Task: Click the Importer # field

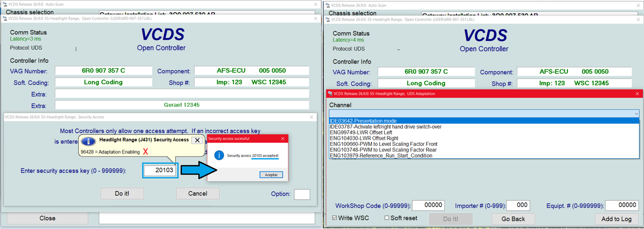Action: click(x=518, y=205)
